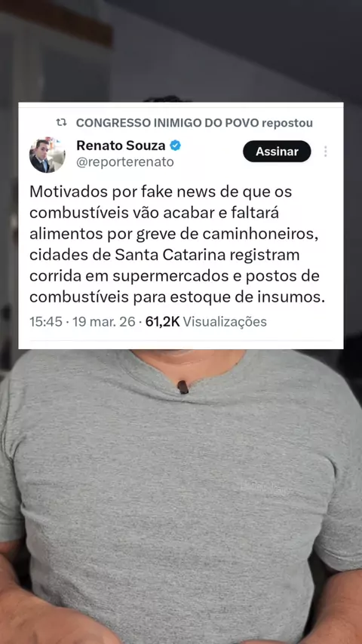Click the word 'repostou' in the repost header
Screen dimensions: 362x644
click(287, 123)
